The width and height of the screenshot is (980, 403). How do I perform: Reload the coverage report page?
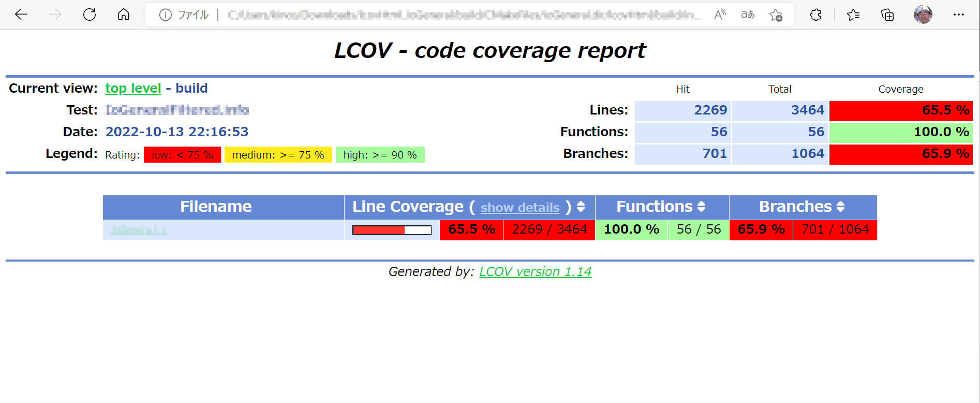[x=90, y=15]
